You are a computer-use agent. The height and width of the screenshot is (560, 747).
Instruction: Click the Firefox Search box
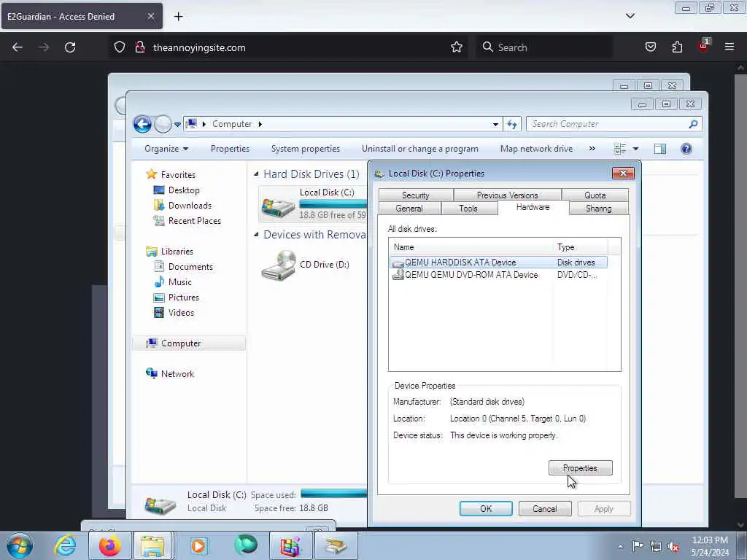[544, 47]
